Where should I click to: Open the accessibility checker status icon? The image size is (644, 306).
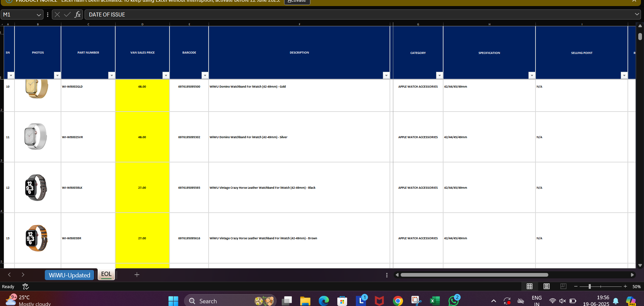tap(26, 286)
